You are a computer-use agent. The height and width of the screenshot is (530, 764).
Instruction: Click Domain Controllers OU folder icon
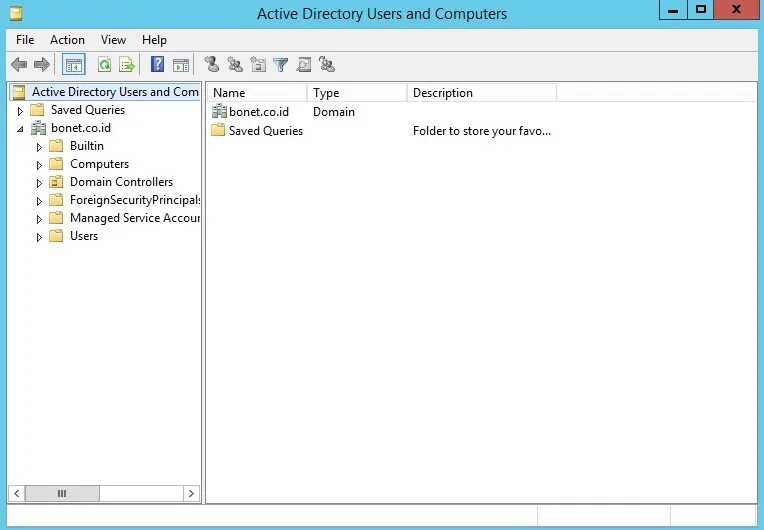[x=56, y=182]
